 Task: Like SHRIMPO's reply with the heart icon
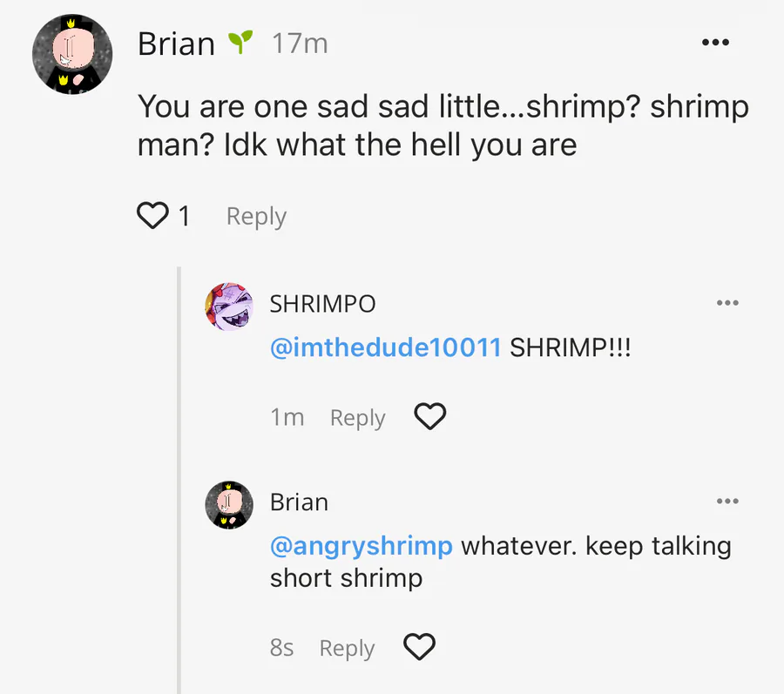tap(429, 417)
